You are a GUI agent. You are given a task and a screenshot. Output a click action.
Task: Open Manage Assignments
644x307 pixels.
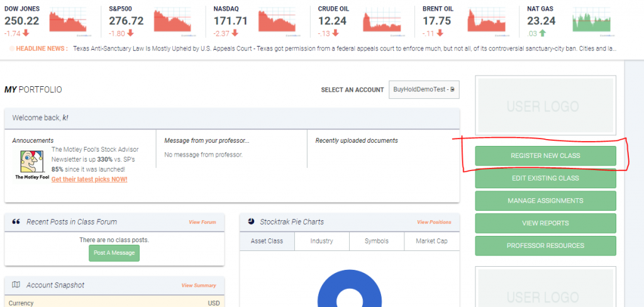(545, 201)
